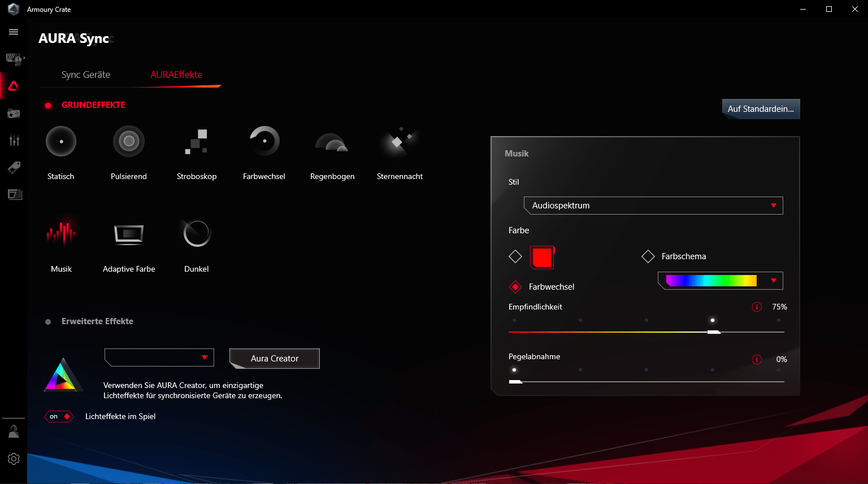The height and width of the screenshot is (484, 868).
Task: Select the Dunkel dark effect icon
Action: pos(197,233)
